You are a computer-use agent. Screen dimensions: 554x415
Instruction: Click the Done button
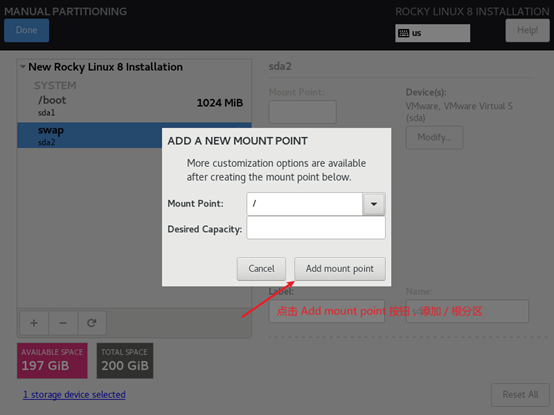[26, 30]
